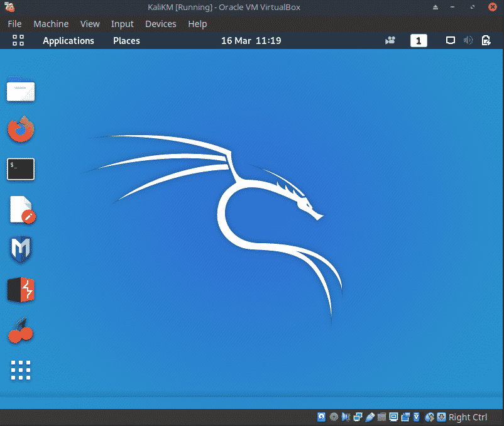
Task: Open CherryTree notes app in dock
Action: [21, 330]
